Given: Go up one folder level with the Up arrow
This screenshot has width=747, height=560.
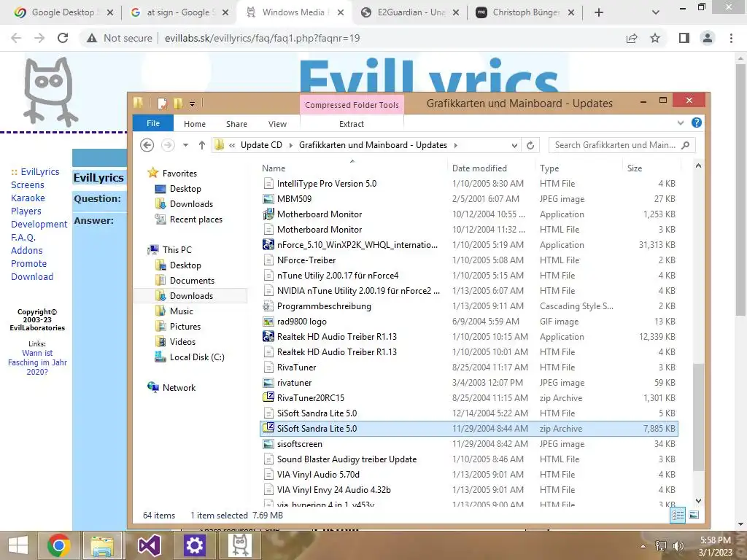Looking at the screenshot, I should click(x=202, y=145).
